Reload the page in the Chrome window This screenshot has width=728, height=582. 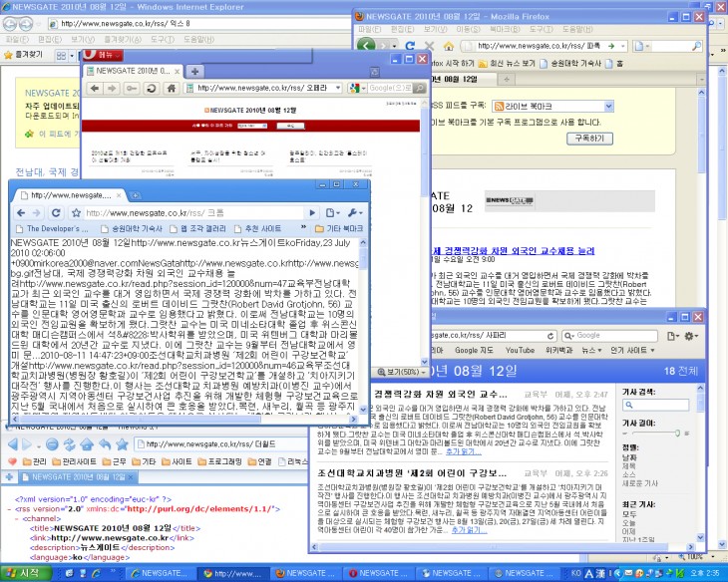tap(56, 212)
